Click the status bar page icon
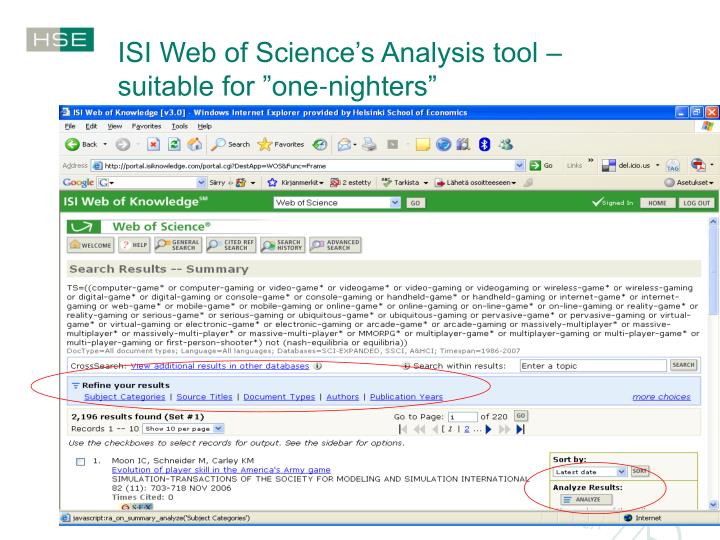Screen dimensions: 720x540 (66, 518)
